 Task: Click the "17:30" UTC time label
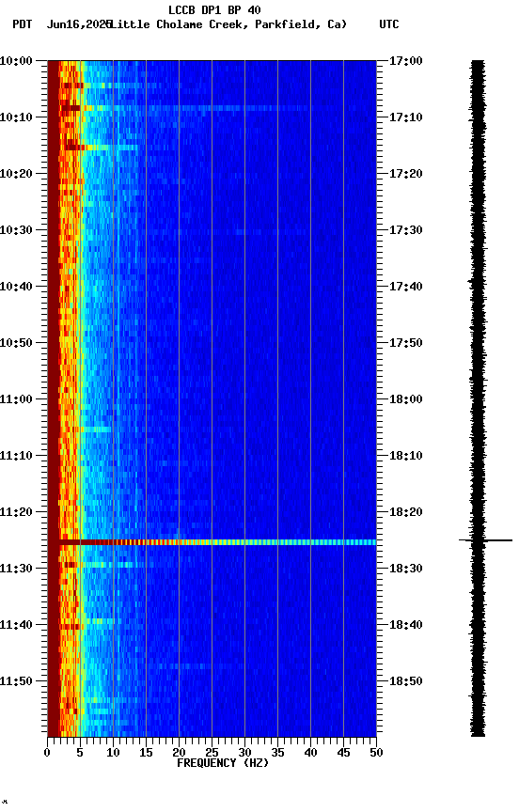coord(405,230)
